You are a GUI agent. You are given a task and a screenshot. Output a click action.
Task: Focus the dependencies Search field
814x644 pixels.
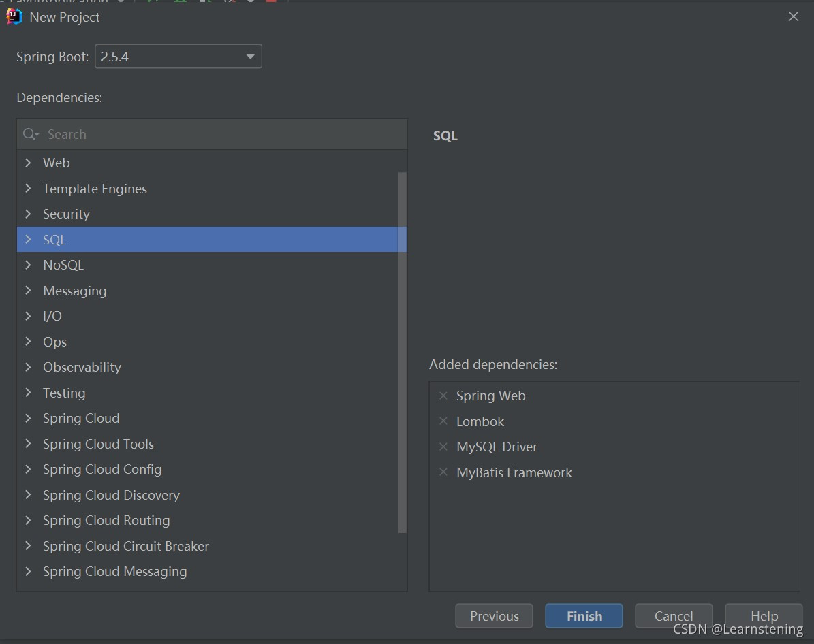point(212,134)
